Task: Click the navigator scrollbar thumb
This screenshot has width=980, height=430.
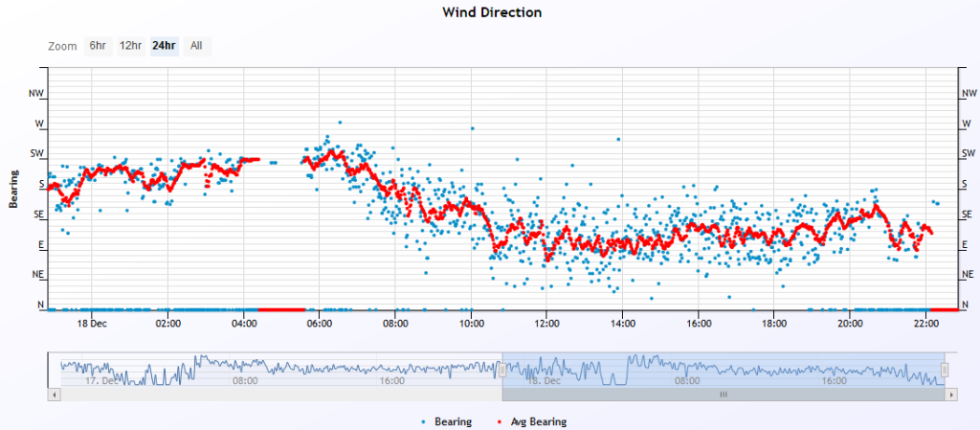Action: [x=724, y=395]
